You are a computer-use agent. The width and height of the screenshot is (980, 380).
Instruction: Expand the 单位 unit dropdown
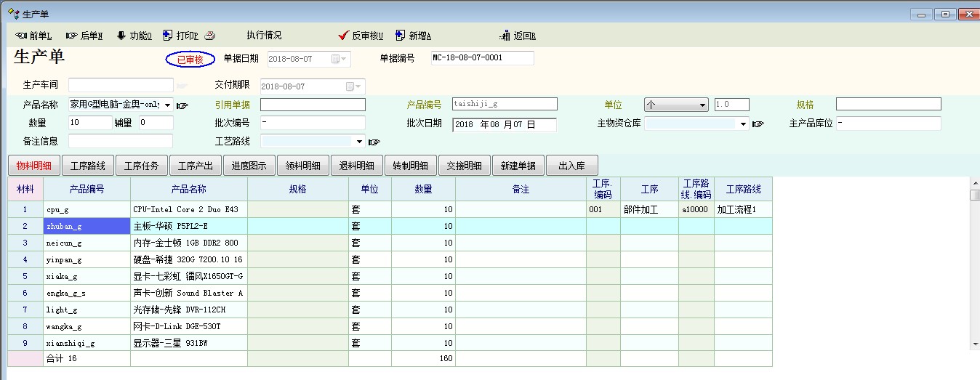pos(702,105)
